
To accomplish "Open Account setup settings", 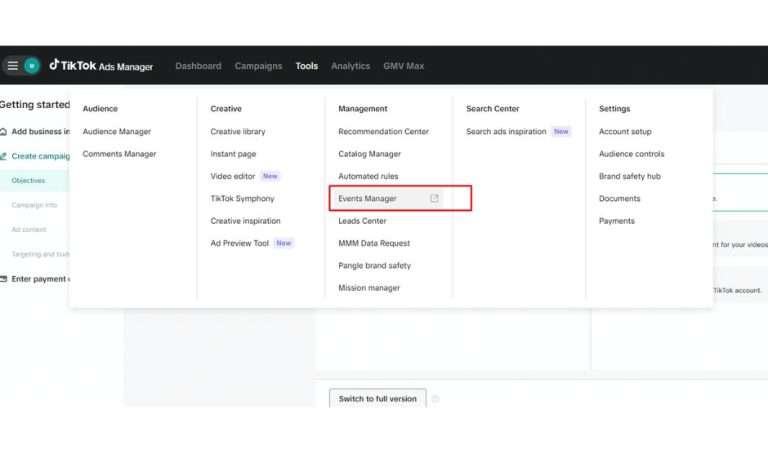I will pyautogui.click(x=625, y=132).
